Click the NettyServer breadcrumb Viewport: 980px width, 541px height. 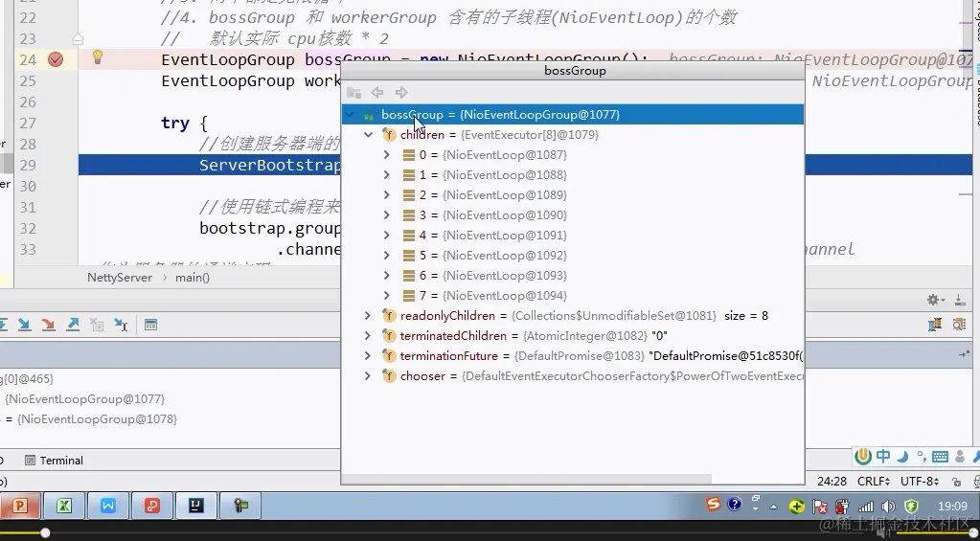click(120, 278)
